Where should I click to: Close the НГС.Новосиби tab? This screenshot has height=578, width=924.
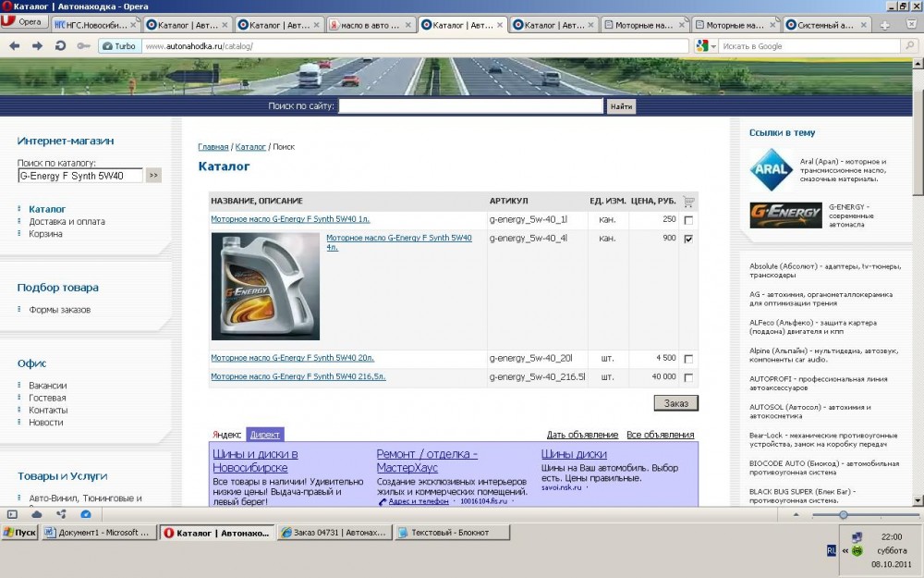(133, 25)
